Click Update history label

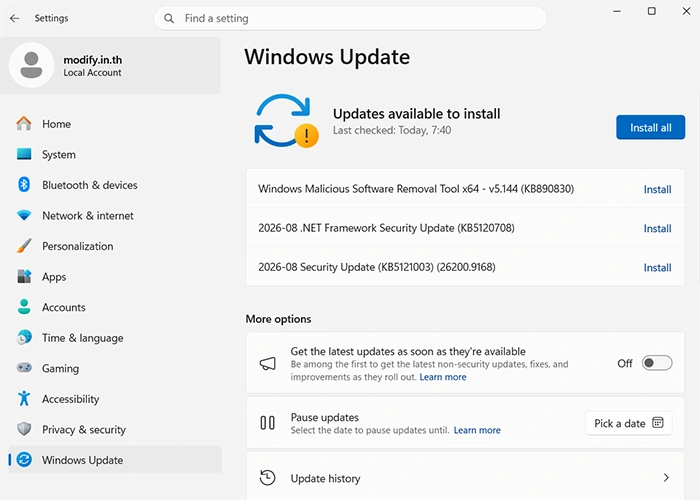(x=325, y=479)
